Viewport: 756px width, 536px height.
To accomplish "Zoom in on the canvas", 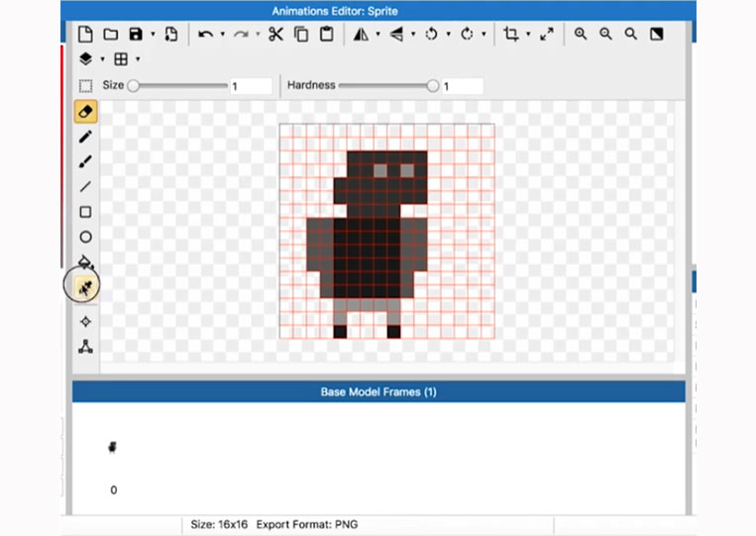I will pos(581,35).
